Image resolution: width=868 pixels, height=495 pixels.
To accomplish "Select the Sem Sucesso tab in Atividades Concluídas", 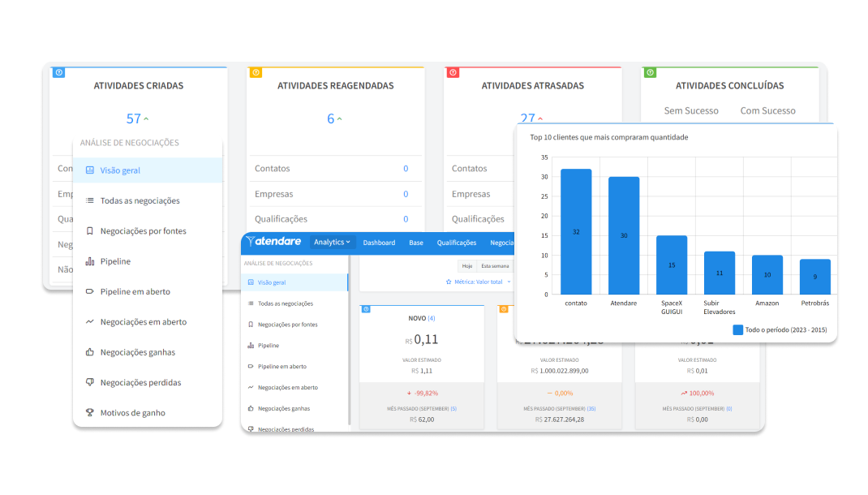I will (691, 110).
